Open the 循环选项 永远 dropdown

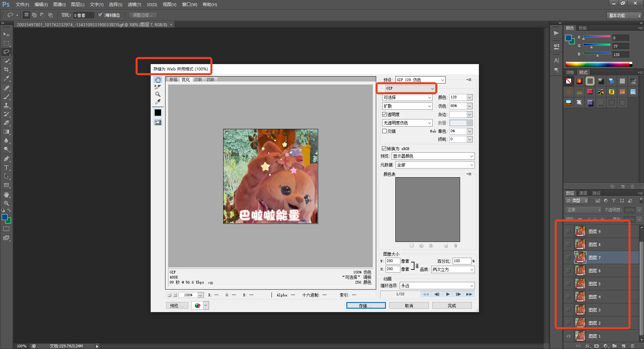pyautogui.click(x=437, y=286)
